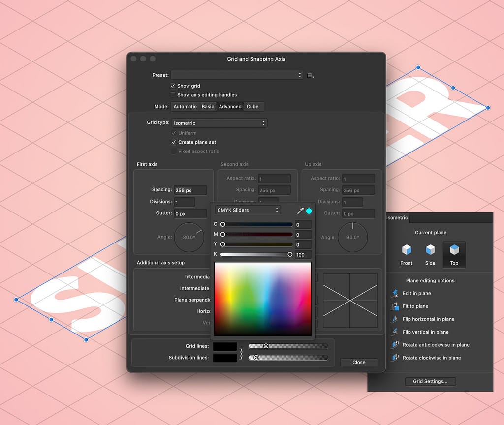Select the Top plane cube icon
This screenshot has height=425, width=504.
tap(454, 249)
